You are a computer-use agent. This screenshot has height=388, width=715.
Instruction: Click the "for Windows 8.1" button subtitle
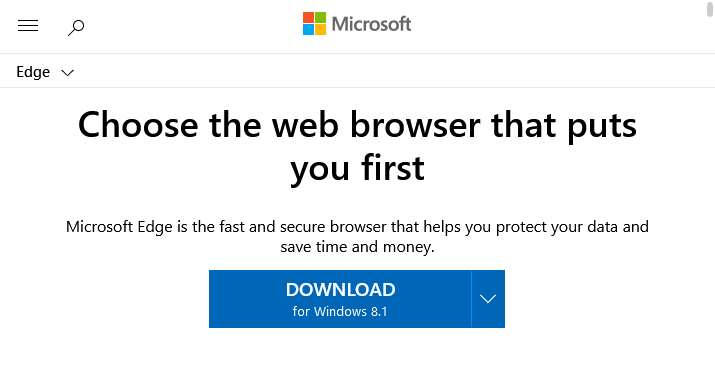pyautogui.click(x=340, y=311)
